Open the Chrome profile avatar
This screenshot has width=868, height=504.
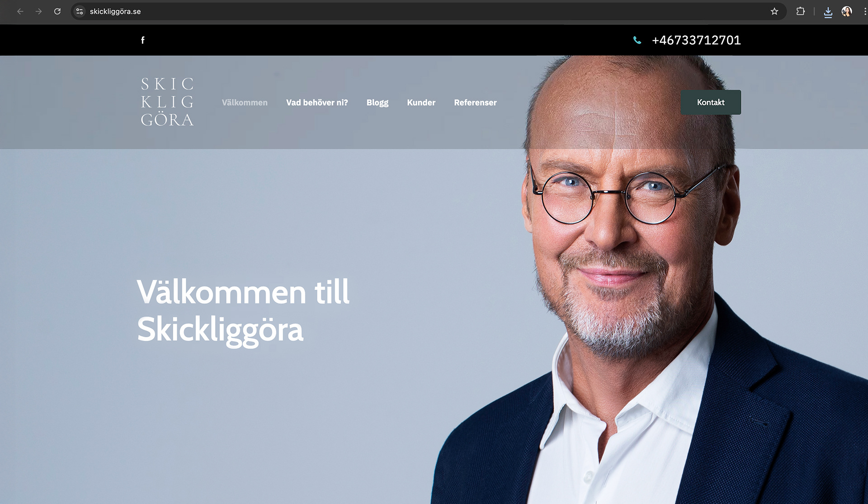847,11
